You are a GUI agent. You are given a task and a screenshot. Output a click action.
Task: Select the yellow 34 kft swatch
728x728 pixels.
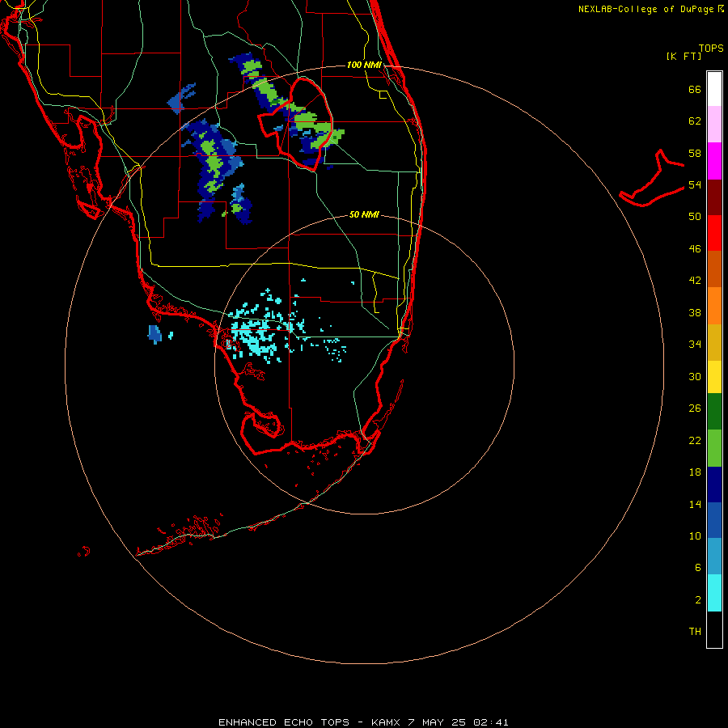(x=714, y=377)
